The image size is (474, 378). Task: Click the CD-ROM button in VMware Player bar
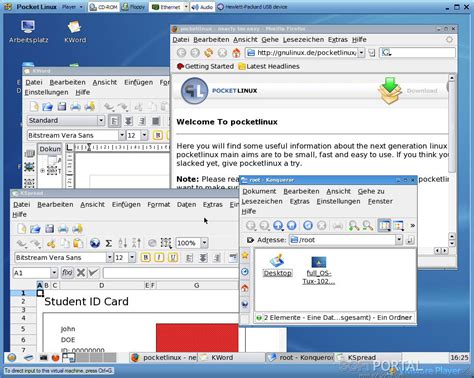click(x=104, y=7)
